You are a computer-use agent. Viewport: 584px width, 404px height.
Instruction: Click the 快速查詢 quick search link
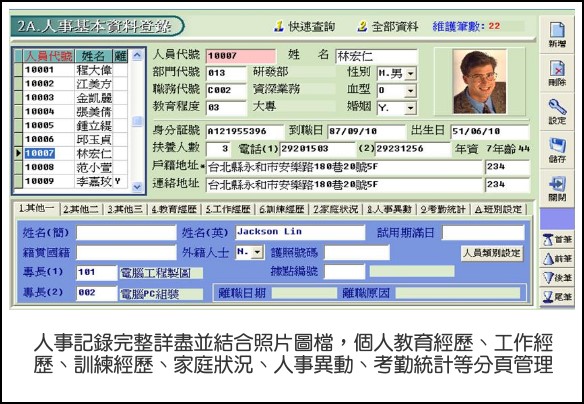(x=305, y=26)
